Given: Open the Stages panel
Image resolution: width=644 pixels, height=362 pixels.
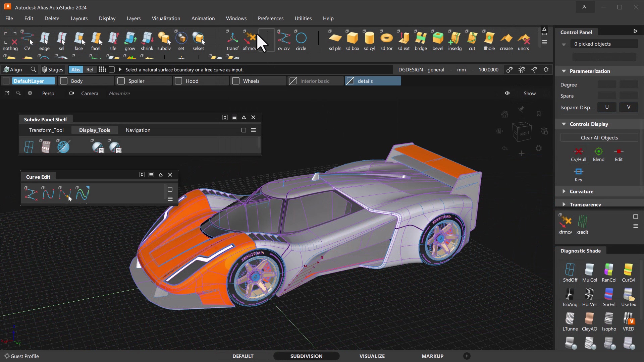Looking at the screenshot, I should coord(52,69).
